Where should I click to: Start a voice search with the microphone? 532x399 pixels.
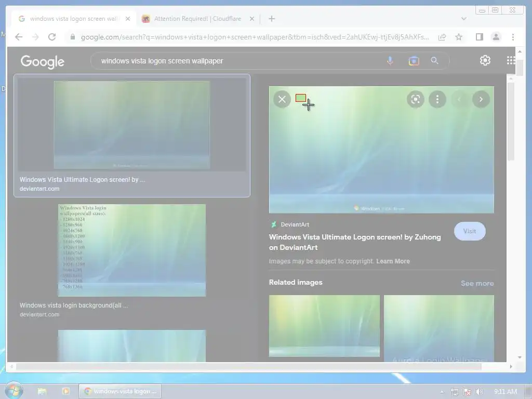pyautogui.click(x=390, y=61)
